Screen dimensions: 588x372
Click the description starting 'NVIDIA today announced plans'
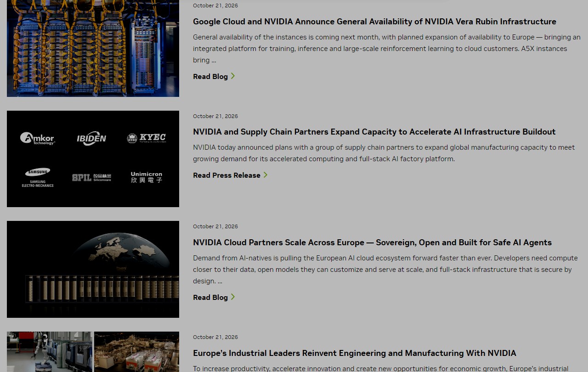(384, 153)
